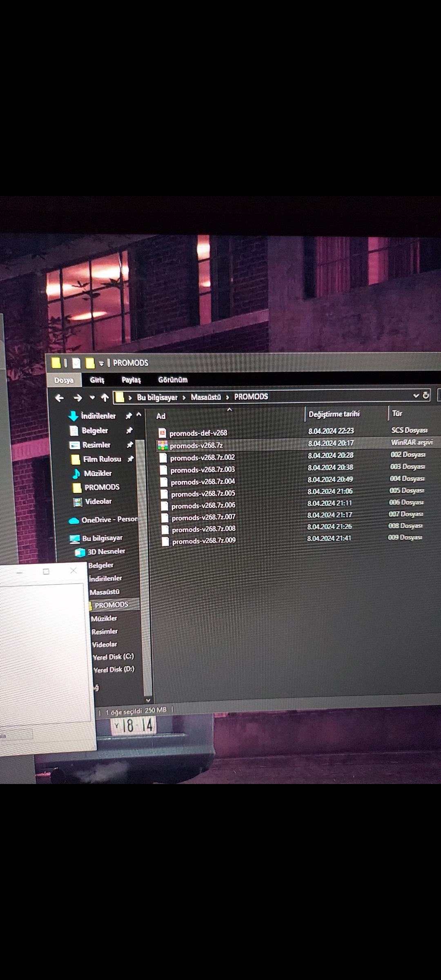This screenshot has height=980, width=441.
Task: Select file promods-v268.7z.003
Action: point(203,470)
